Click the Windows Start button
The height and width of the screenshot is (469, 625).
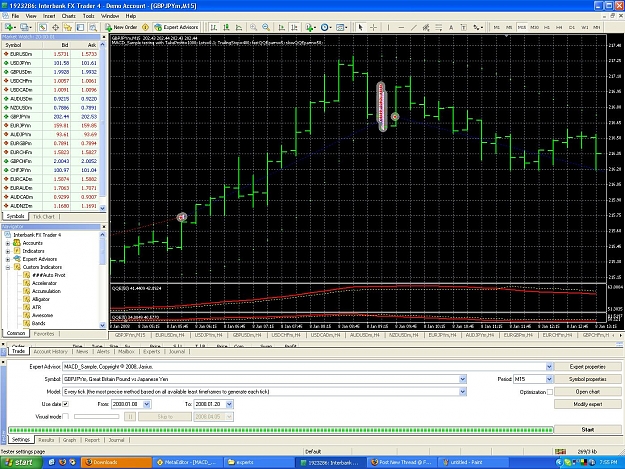21,462
